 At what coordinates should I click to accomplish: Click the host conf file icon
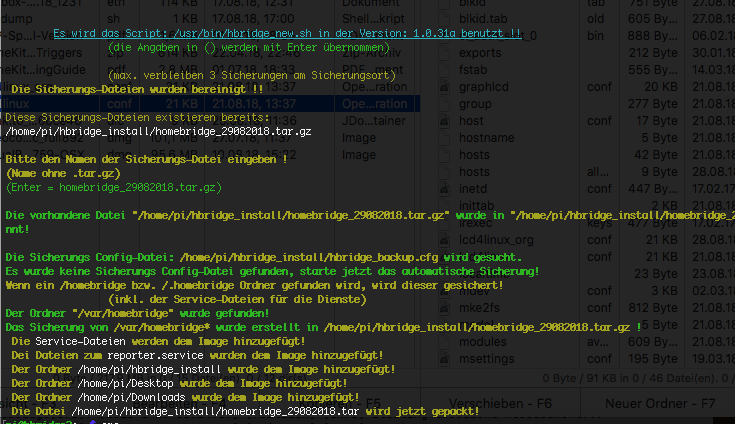pyautogui.click(x=444, y=121)
